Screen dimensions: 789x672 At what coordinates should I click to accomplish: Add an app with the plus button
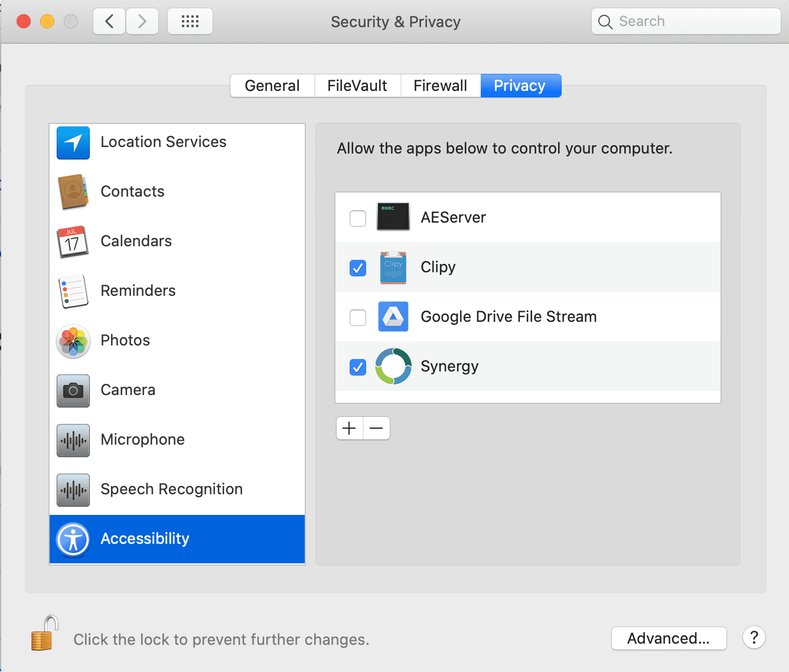coord(350,428)
